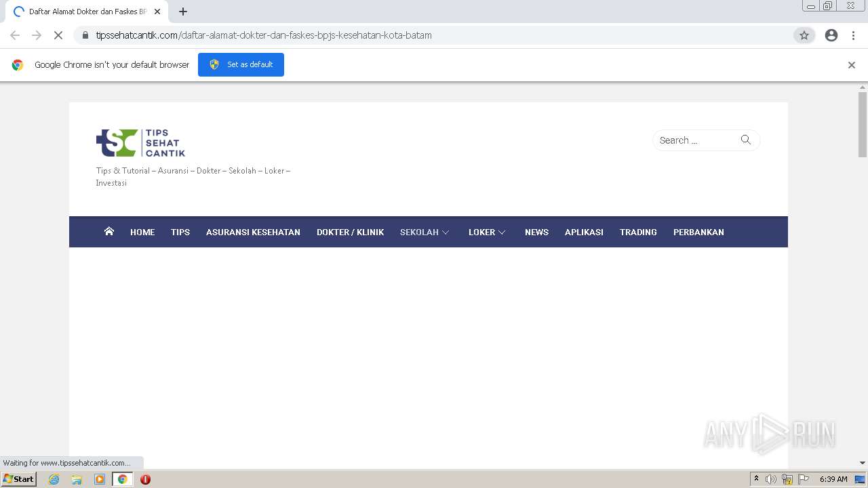The image size is (868, 488).
Task: Click the scrollbar up arrow
Action: tap(863, 87)
